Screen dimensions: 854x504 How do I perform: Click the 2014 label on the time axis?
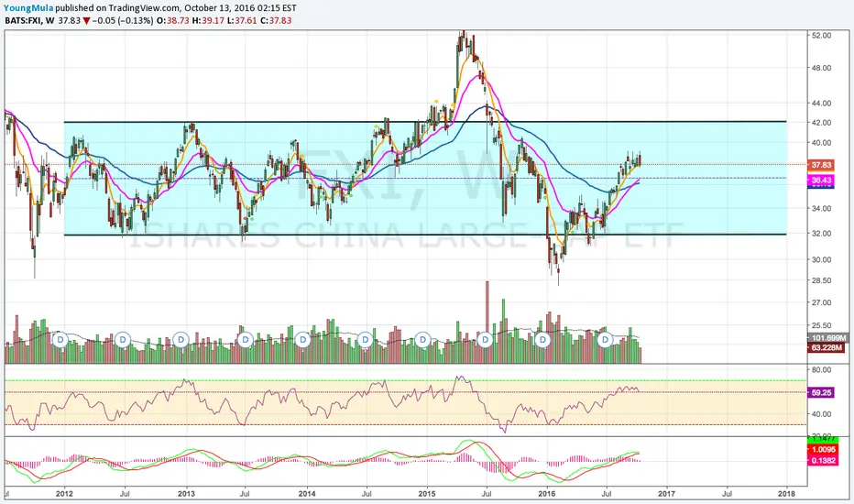[x=307, y=494]
